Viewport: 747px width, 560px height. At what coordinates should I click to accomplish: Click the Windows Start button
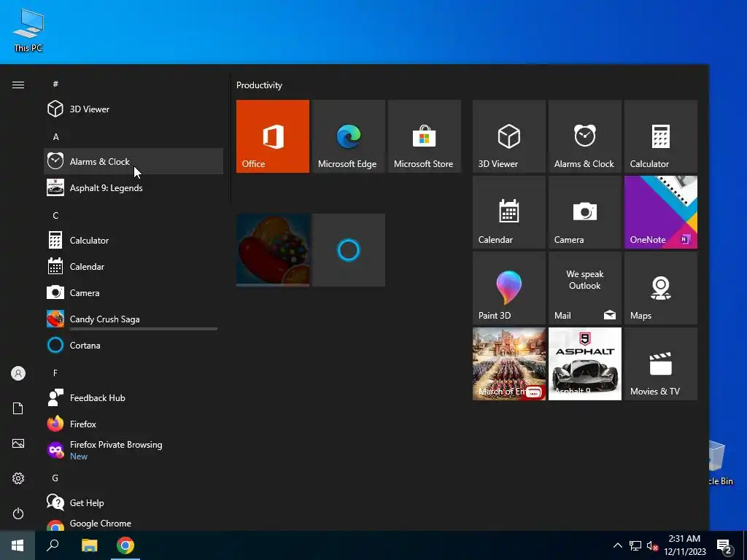pos(18,545)
